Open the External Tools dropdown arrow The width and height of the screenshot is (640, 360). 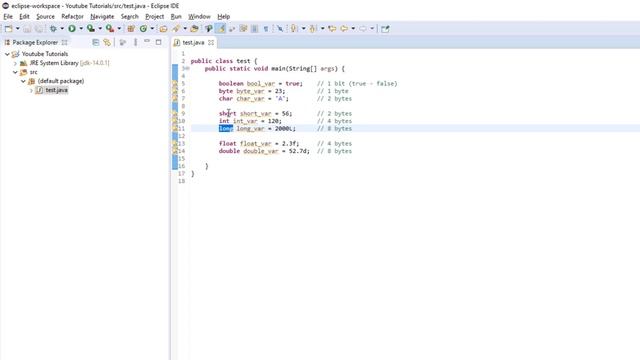119,29
